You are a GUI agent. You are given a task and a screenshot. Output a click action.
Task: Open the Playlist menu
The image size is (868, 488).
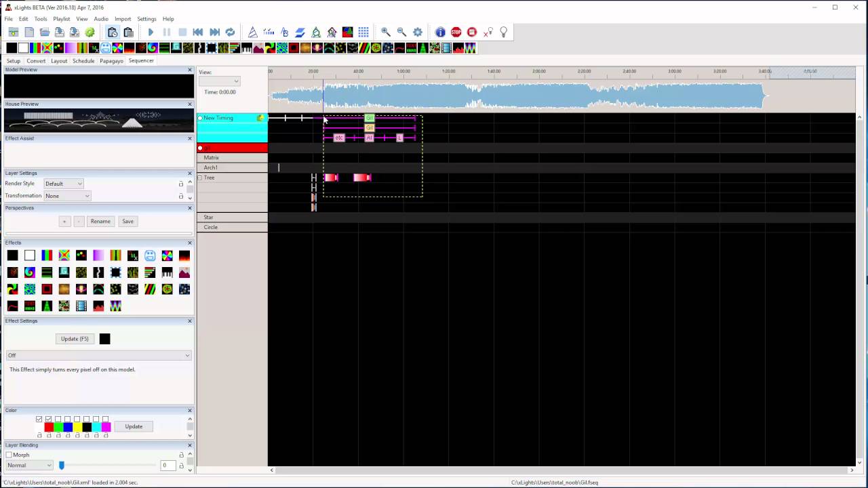pos(61,19)
